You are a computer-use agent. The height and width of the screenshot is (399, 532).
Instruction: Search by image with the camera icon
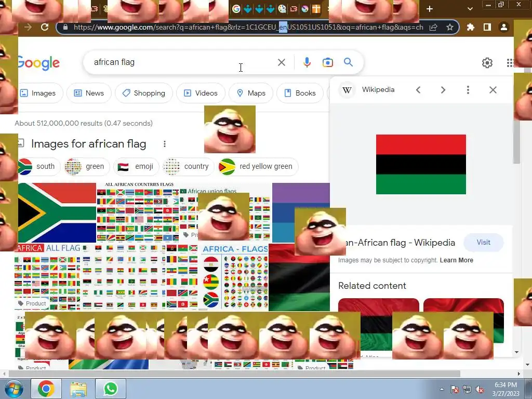point(327,62)
